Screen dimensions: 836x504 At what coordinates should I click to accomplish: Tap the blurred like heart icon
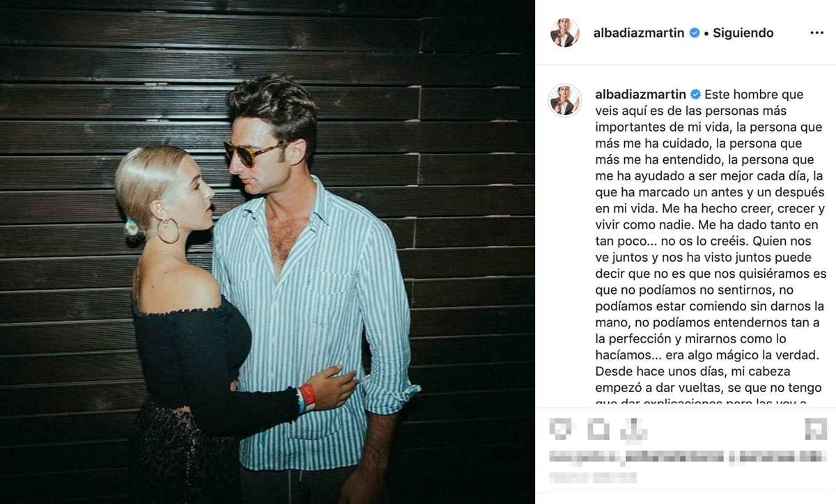(x=561, y=428)
